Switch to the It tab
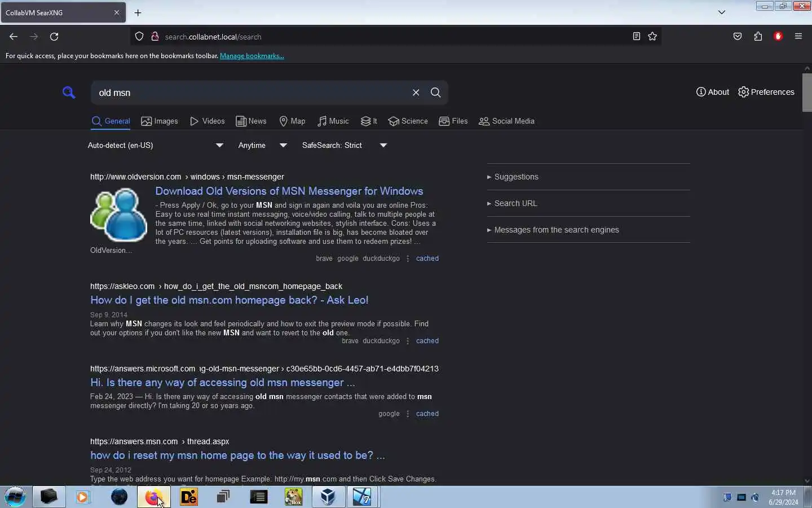 (369, 121)
